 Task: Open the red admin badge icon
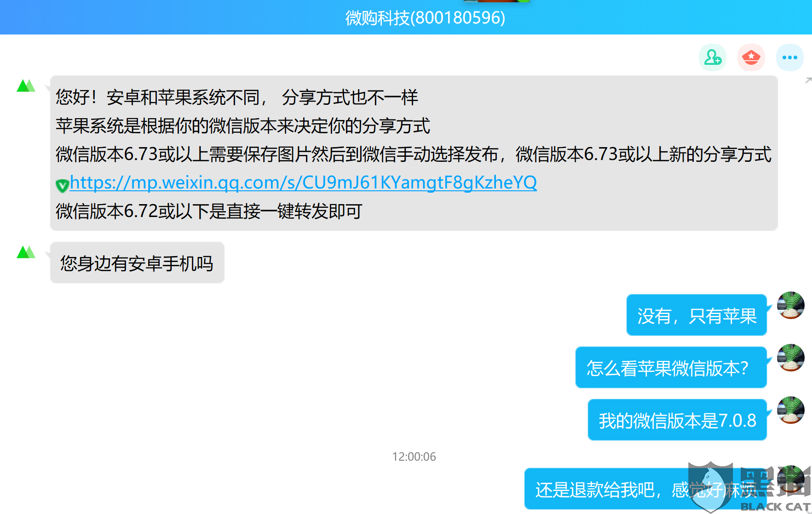pyautogui.click(x=751, y=57)
